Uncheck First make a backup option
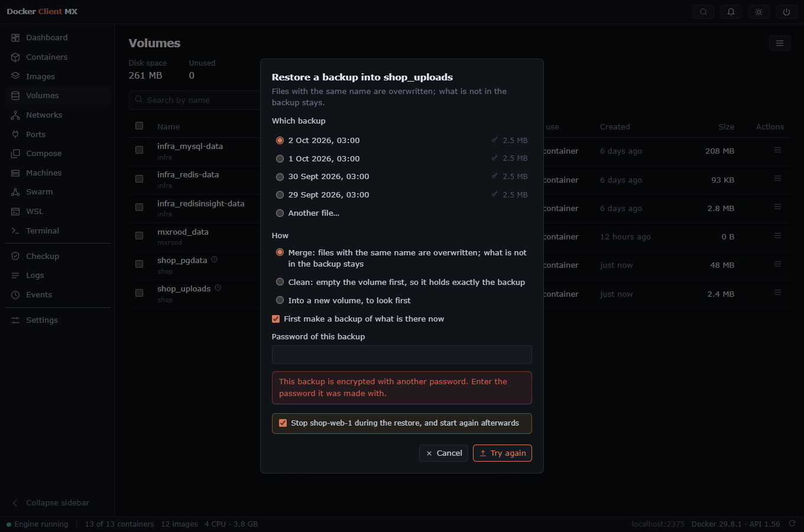 point(275,319)
